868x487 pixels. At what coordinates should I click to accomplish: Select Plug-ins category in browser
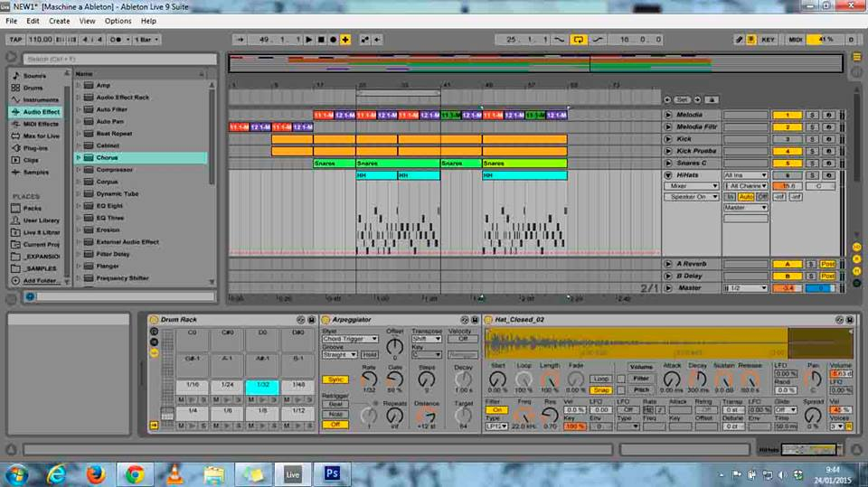[35, 148]
